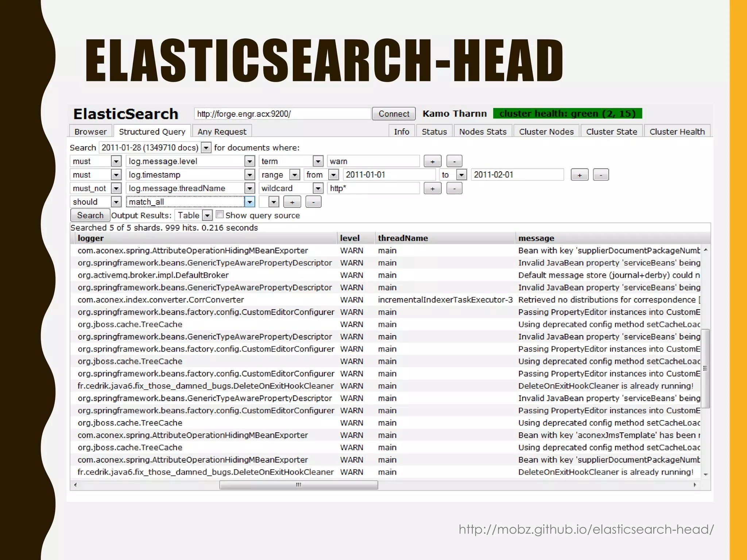The image size is (747, 560).
Task: Open the Info tab
Action: click(402, 131)
